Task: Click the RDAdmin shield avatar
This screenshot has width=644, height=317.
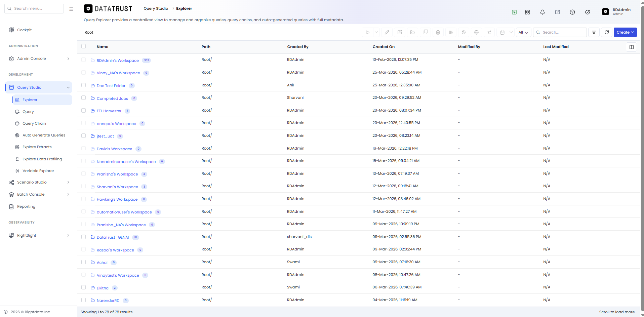Action: (605, 12)
